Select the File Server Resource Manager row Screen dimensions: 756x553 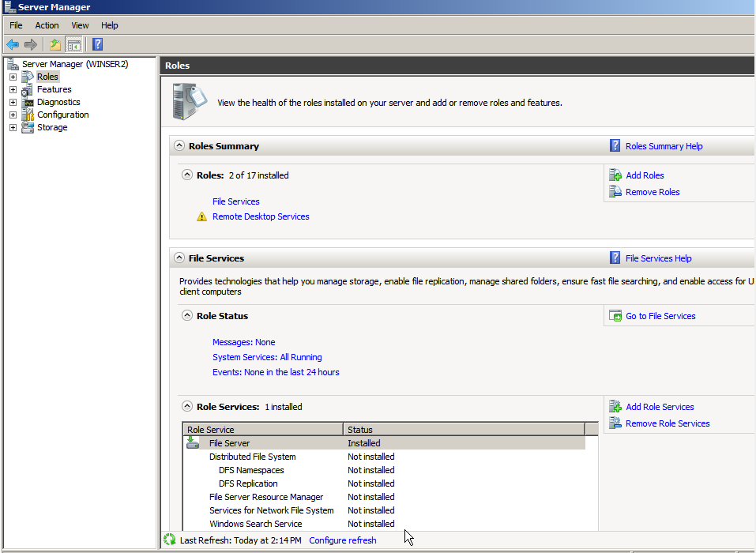pyautogui.click(x=384, y=497)
